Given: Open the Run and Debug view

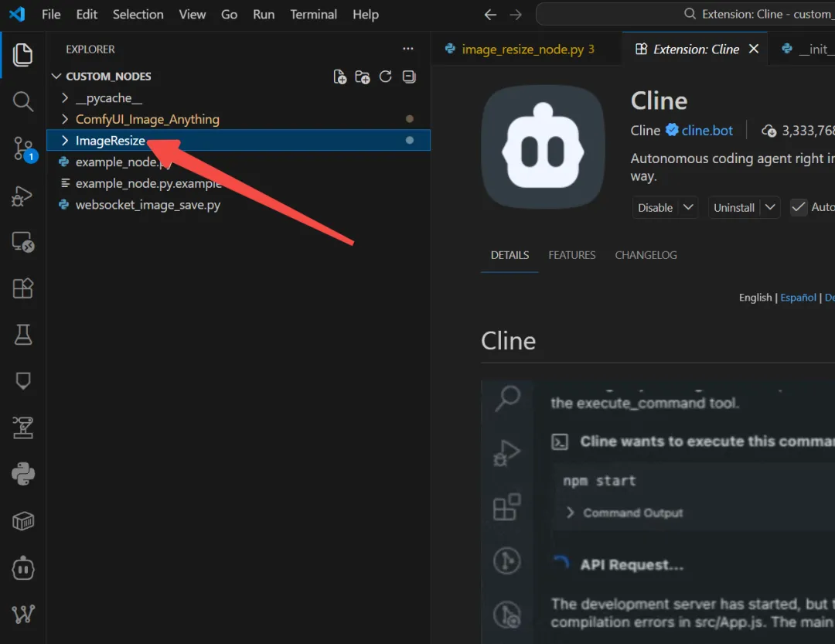Looking at the screenshot, I should point(22,196).
